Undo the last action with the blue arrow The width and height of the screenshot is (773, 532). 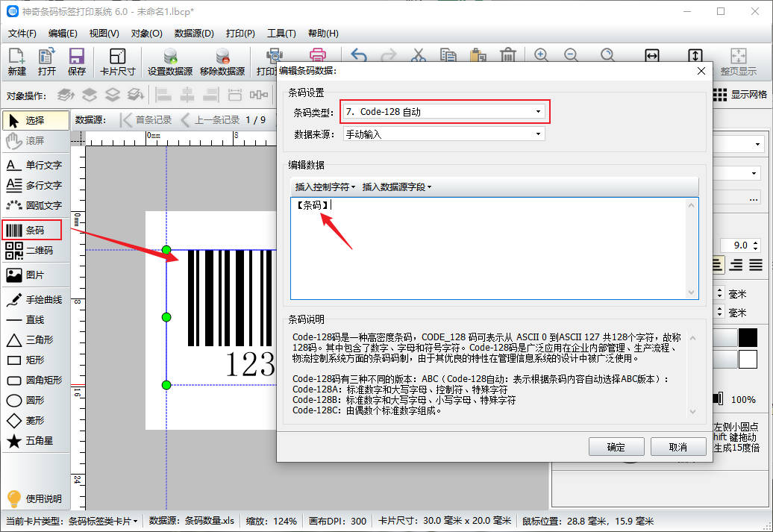358,55
